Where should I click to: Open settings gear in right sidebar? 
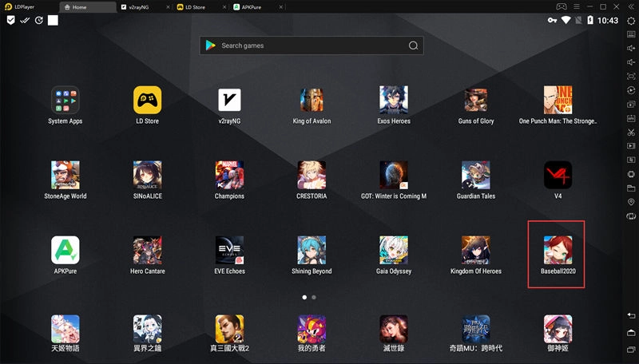point(631,21)
